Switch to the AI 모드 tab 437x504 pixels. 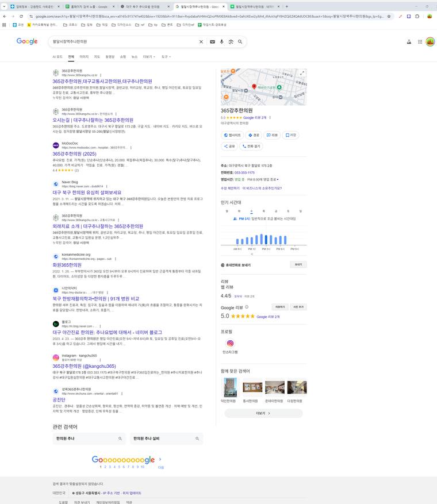[57, 57]
